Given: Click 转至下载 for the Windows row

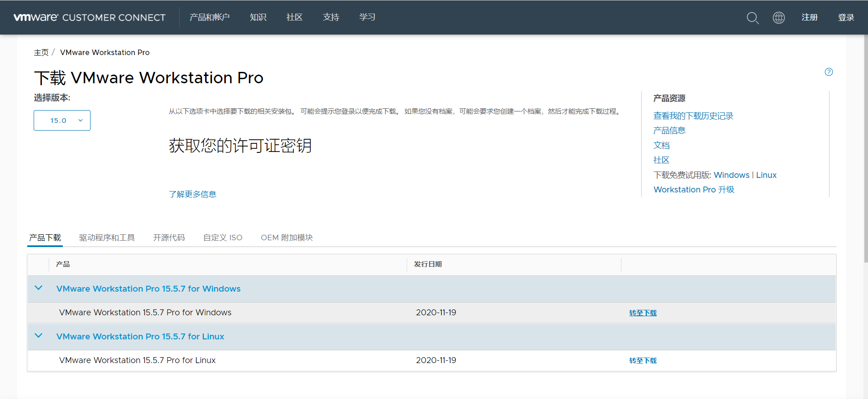Looking at the screenshot, I should pos(643,313).
